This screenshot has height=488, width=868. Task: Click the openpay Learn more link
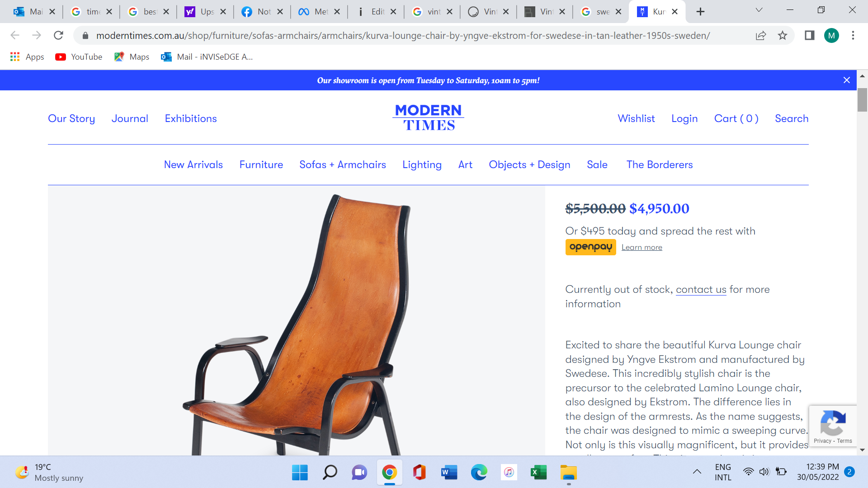642,247
